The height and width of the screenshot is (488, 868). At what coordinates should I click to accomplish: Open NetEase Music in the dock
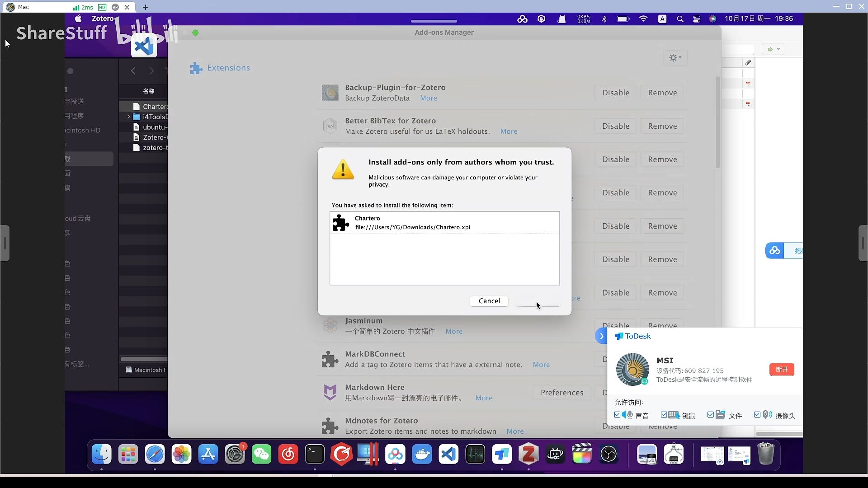[x=288, y=454]
